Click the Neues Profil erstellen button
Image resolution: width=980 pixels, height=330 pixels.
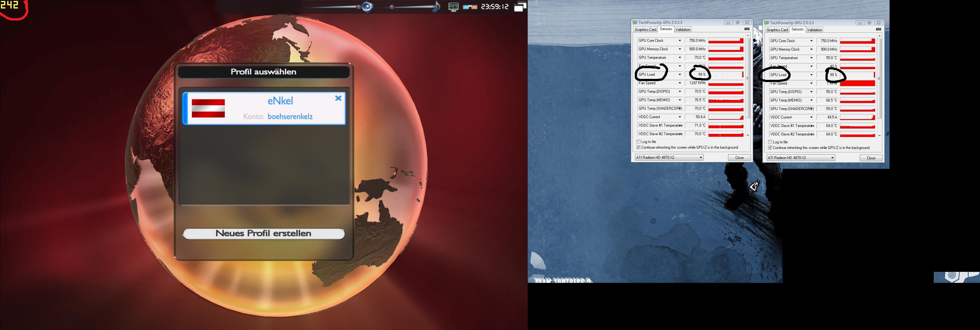click(263, 234)
